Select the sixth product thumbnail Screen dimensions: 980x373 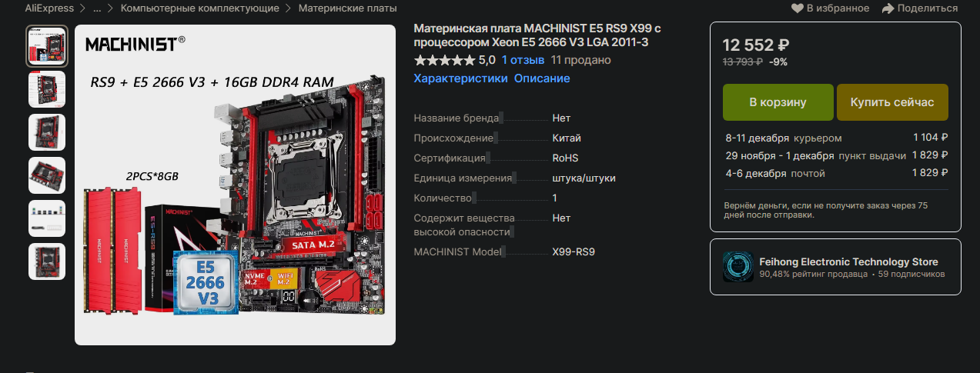(47, 261)
